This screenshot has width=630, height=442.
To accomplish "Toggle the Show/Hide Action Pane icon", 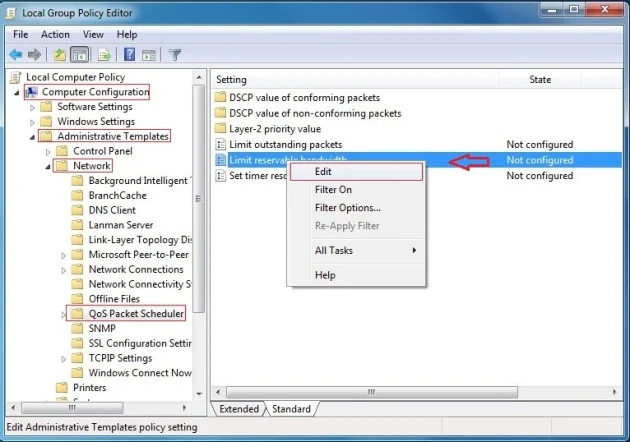I will pyautogui.click(x=149, y=55).
